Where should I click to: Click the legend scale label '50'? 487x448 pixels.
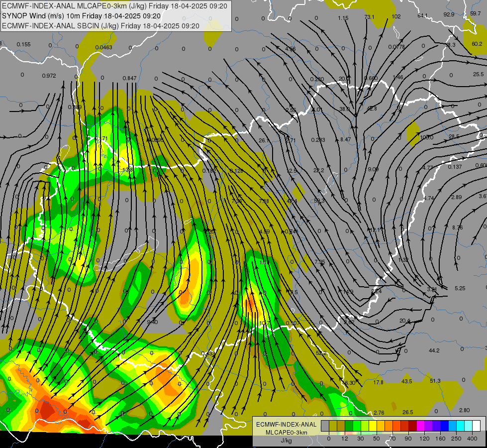[377, 439]
